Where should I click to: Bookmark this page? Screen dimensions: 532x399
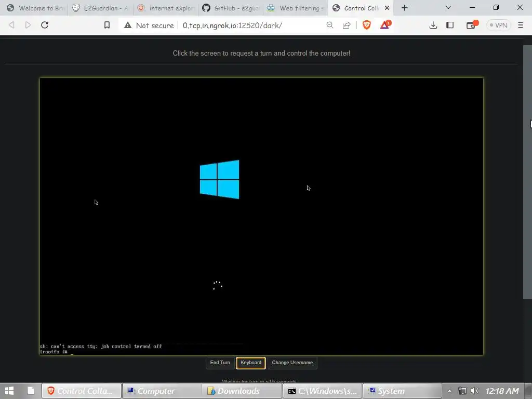tap(107, 25)
